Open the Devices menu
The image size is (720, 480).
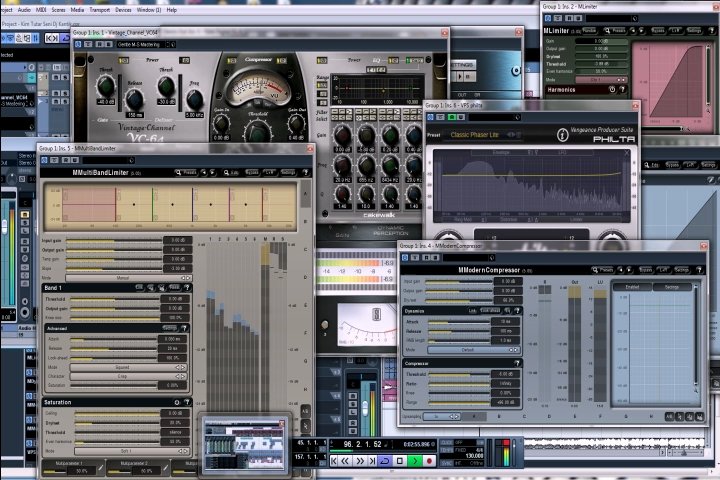pyautogui.click(x=123, y=10)
